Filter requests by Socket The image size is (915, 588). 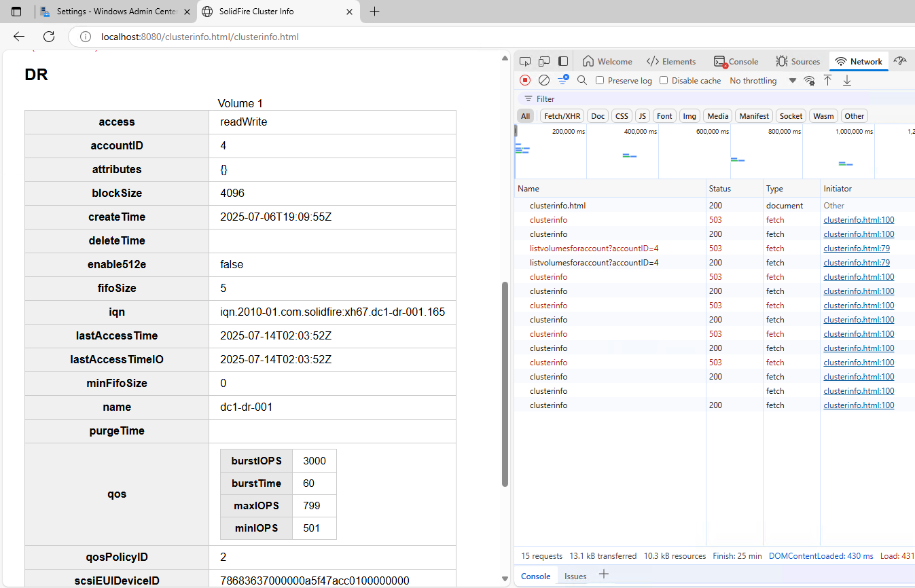tap(791, 116)
